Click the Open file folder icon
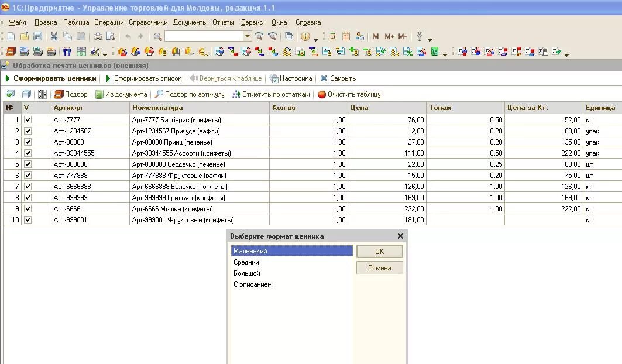 pyautogui.click(x=25, y=36)
